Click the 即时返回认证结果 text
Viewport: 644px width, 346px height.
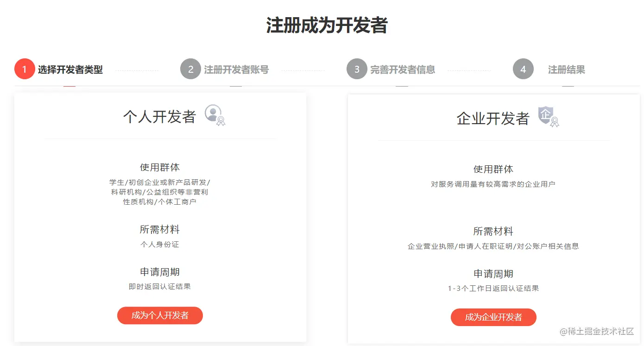click(x=160, y=286)
